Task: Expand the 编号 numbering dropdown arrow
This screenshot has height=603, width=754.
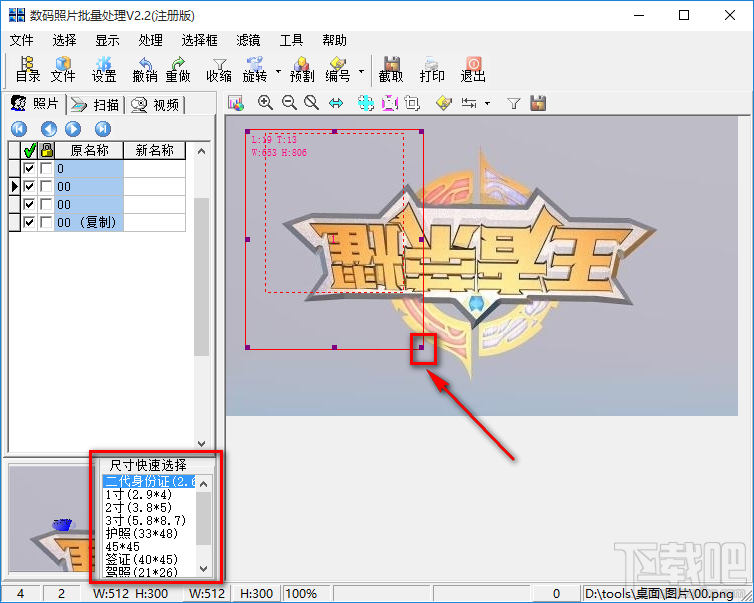Action: coord(361,72)
